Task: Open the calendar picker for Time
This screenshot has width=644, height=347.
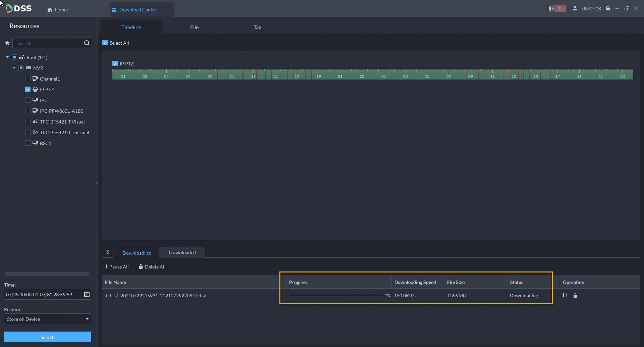Action: tap(87, 295)
